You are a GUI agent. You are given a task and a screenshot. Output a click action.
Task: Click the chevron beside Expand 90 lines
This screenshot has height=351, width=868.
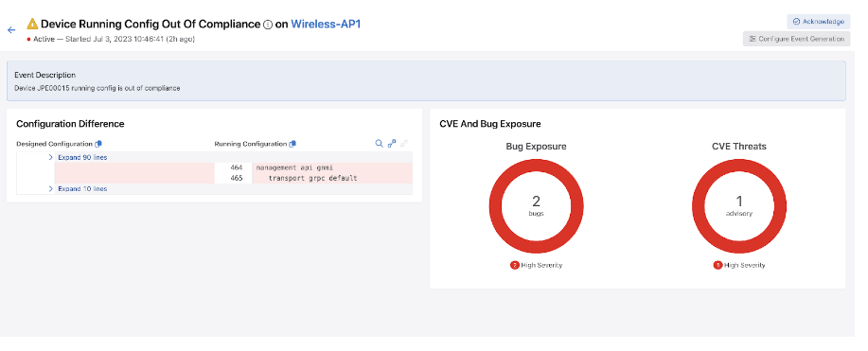point(51,157)
